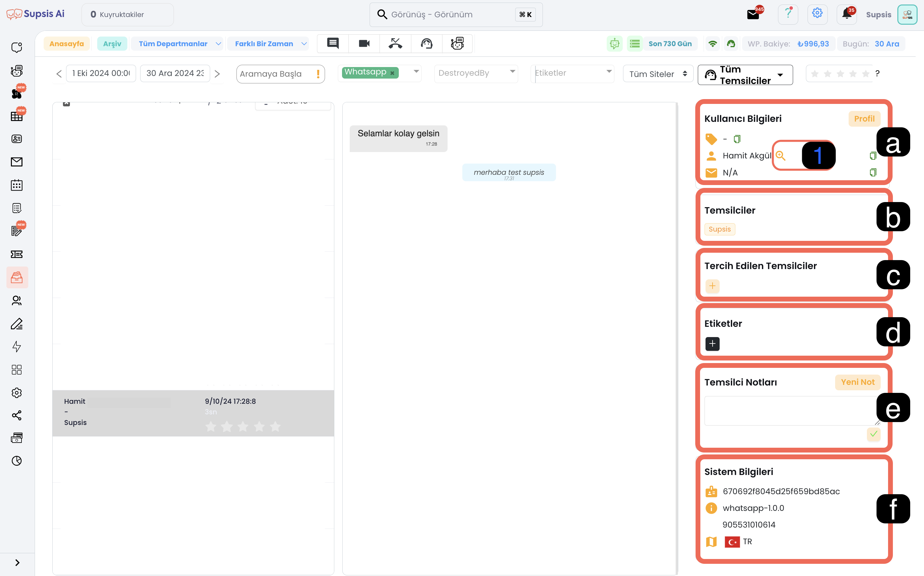Filter by bot conversations
924x576 pixels.
pos(457,43)
